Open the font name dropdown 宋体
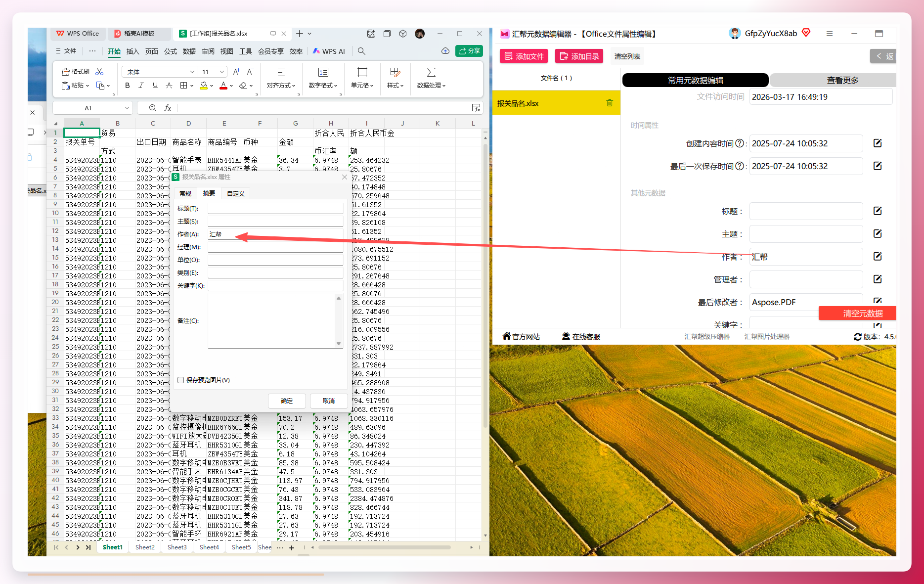 [x=192, y=72]
